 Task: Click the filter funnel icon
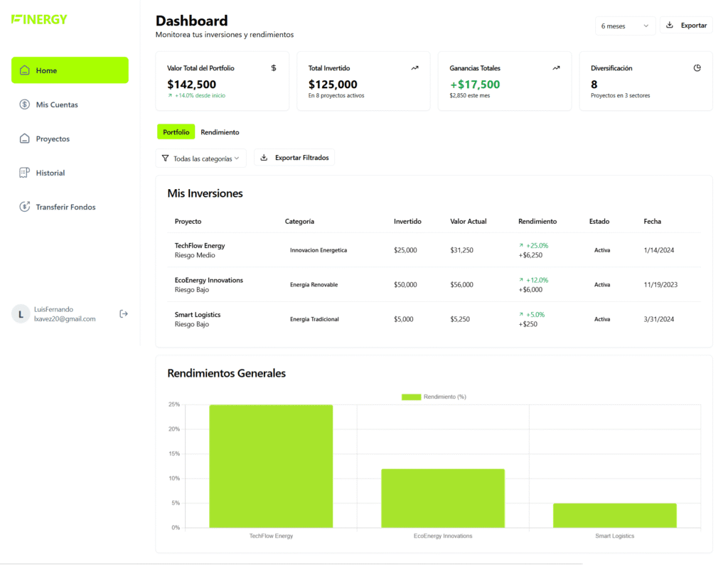166,158
